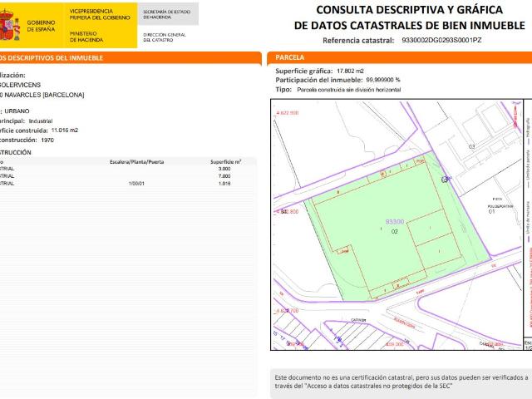Screen dimensions: 532x399
Task: Select the surface value '7.000'
Action: pos(224,176)
